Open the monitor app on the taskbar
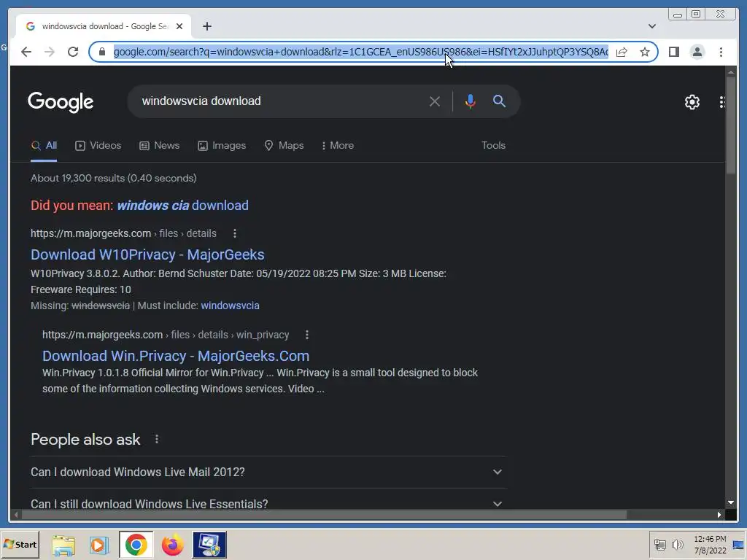Viewport: 747px width, 560px height. 209,545
